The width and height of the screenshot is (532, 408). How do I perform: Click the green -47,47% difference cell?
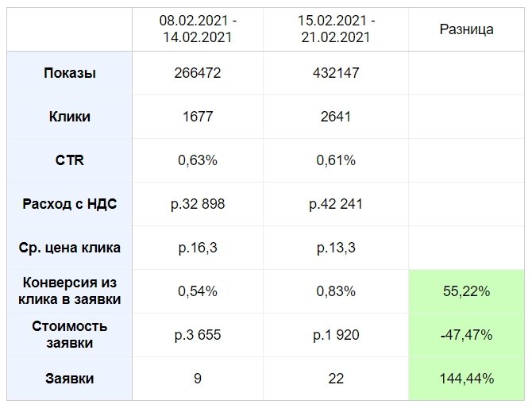click(x=466, y=335)
